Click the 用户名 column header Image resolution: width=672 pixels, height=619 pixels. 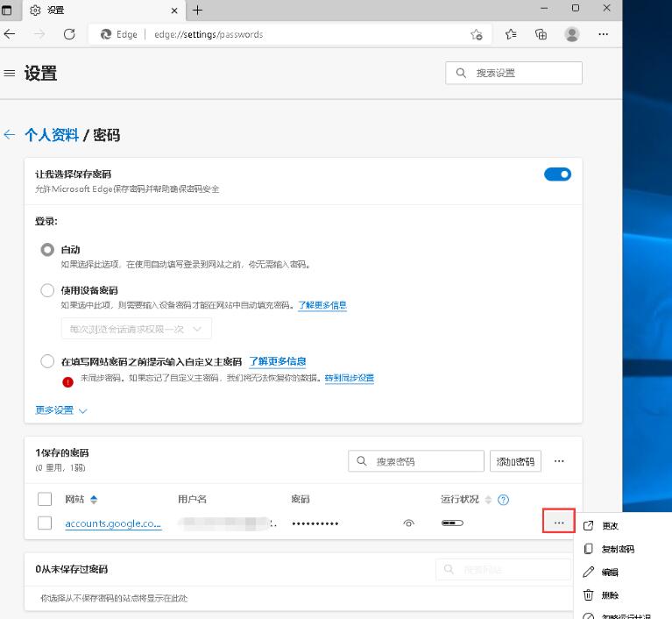tap(192, 499)
